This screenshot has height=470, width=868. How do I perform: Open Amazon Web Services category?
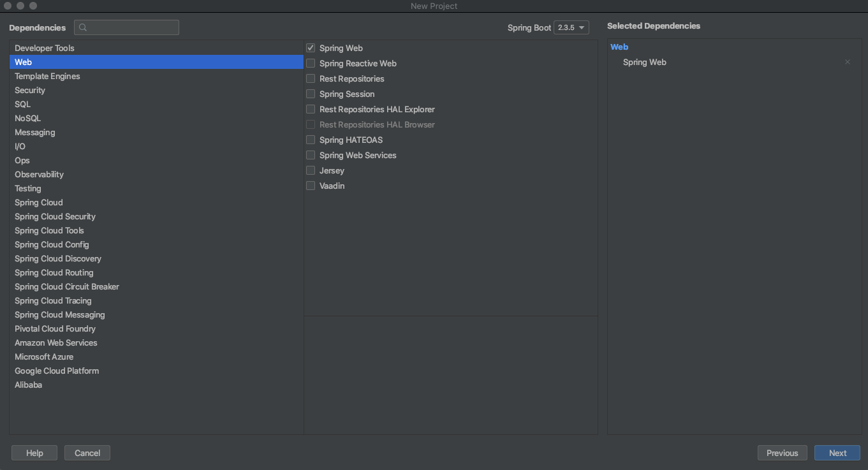156,342
